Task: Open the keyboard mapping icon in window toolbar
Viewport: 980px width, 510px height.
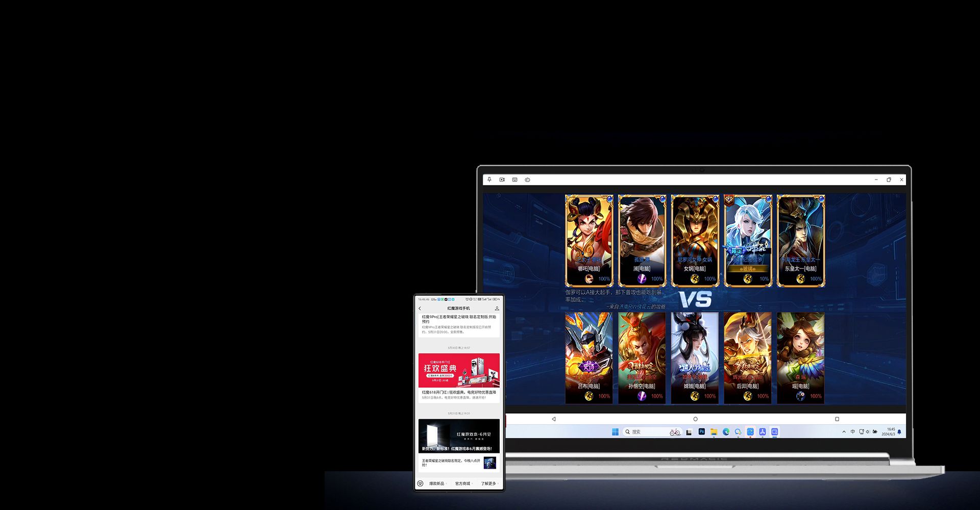Action: pos(514,180)
